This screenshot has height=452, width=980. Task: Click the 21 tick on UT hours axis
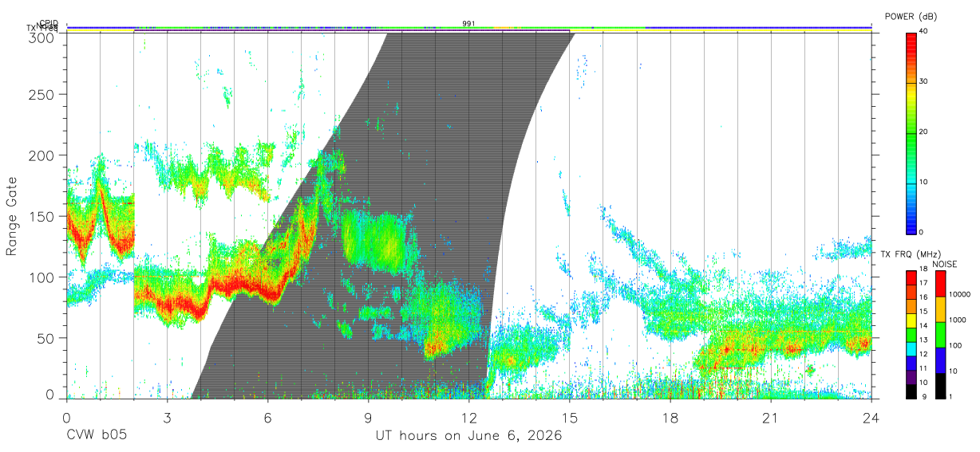(770, 417)
